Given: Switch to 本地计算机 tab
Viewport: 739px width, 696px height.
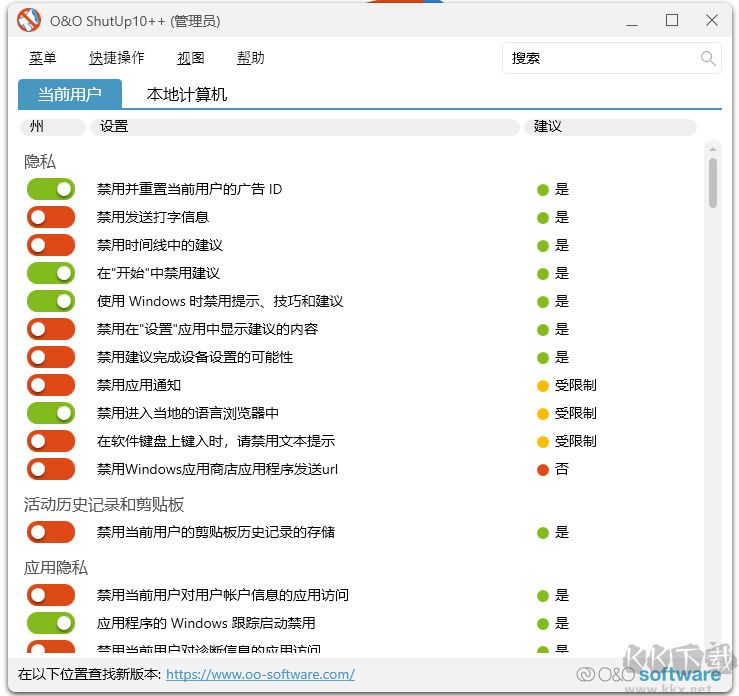Looking at the screenshot, I should (x=187, y=94).
